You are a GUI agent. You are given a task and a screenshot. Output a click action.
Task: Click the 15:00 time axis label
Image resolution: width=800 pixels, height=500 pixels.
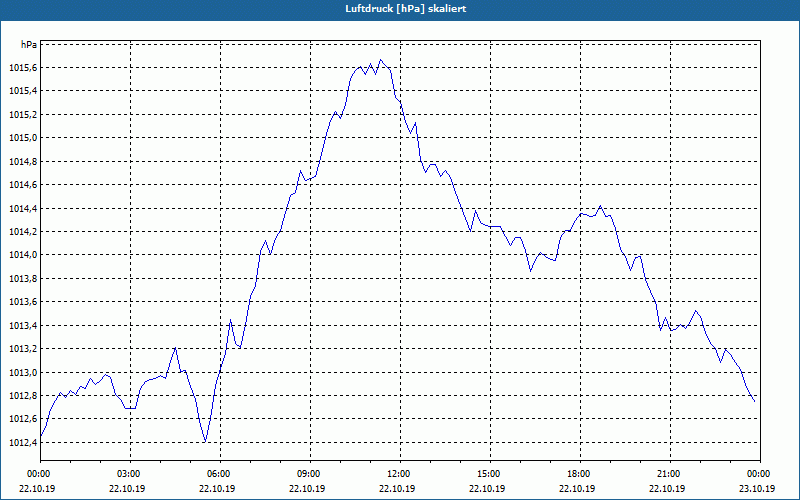click(x=490, y=474)
